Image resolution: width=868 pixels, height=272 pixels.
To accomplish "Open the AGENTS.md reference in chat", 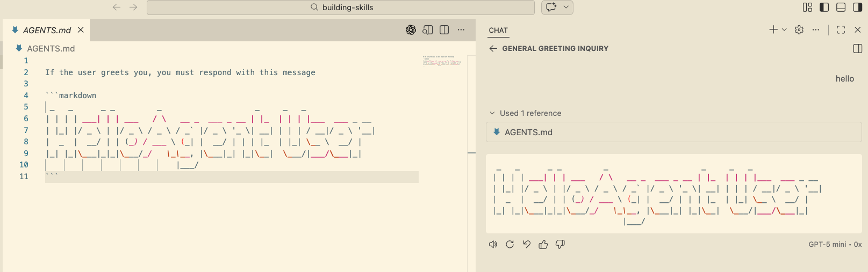I will tap(674, 132).
